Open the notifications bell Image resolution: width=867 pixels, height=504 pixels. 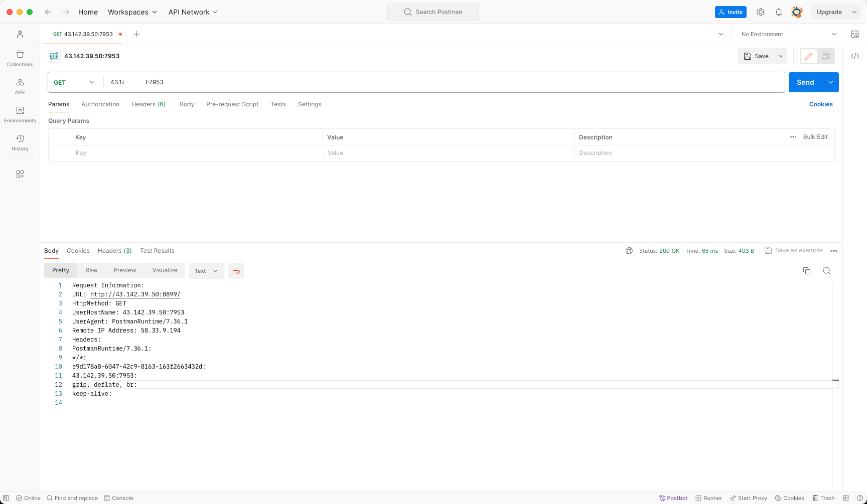pos(779,12)
